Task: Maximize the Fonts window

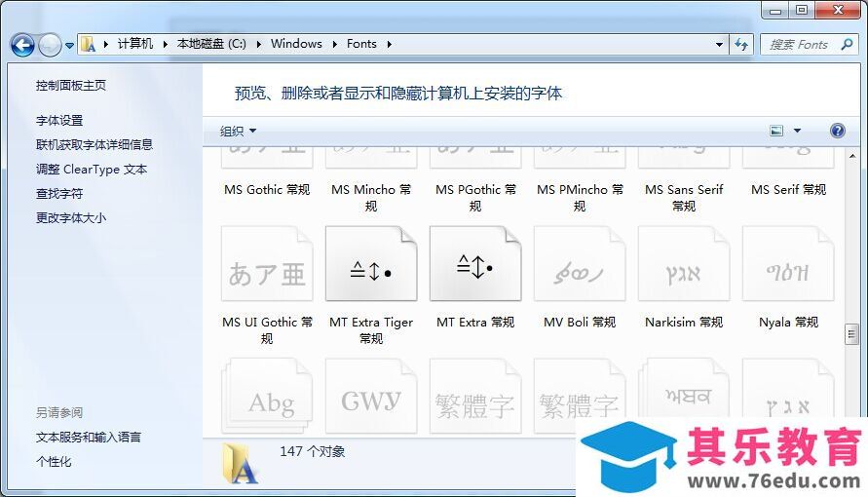Action: (x=801, y=10)
